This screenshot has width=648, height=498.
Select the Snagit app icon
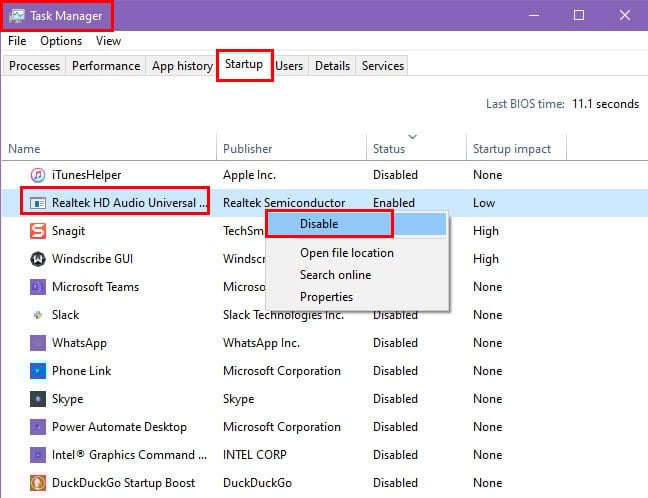coord(38,231)
